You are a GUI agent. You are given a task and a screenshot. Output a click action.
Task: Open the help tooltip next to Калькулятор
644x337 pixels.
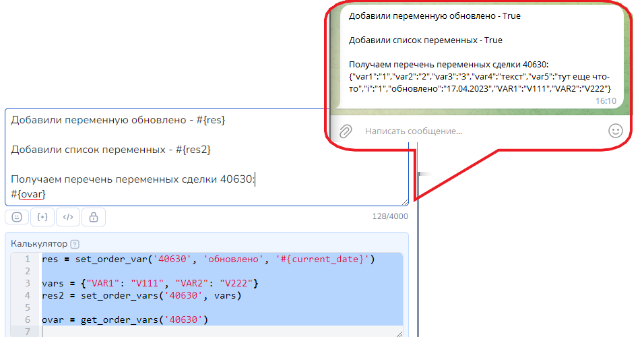coord(75,245)
